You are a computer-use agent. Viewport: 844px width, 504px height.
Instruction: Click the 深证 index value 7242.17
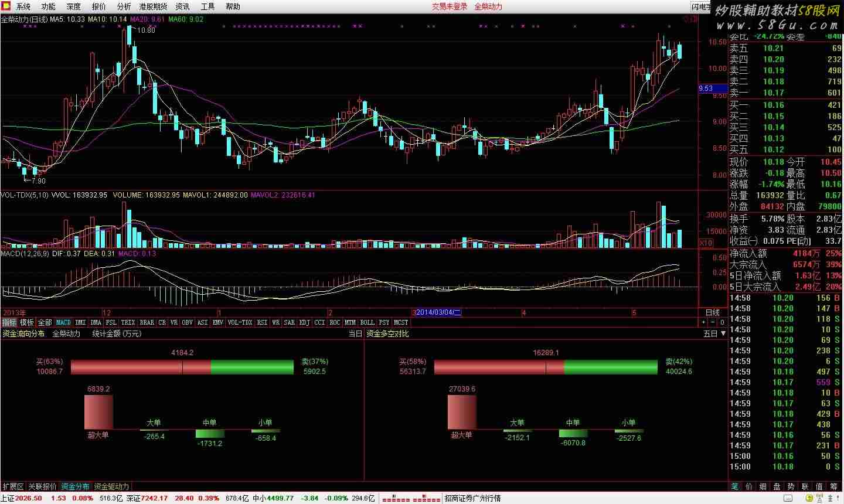pos(154,498)
